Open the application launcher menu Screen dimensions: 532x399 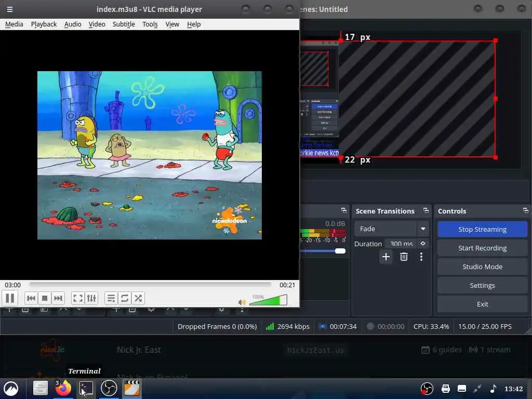tap(11, 389)
